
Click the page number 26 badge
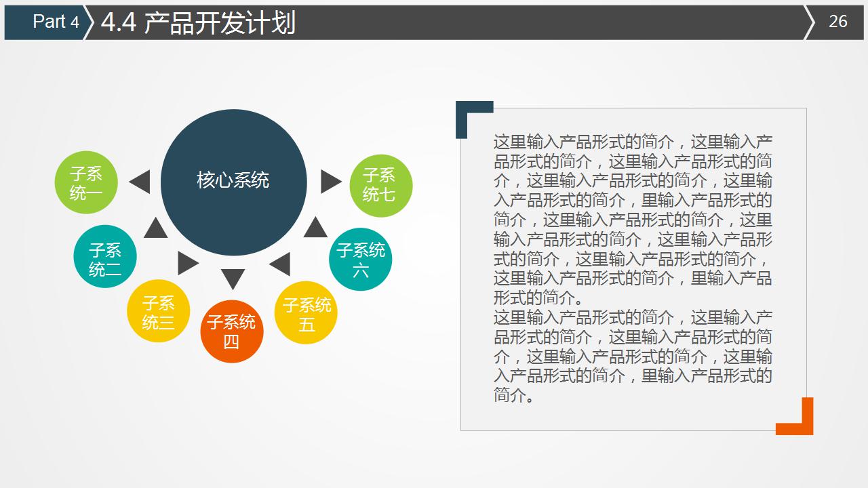[837, 21]
